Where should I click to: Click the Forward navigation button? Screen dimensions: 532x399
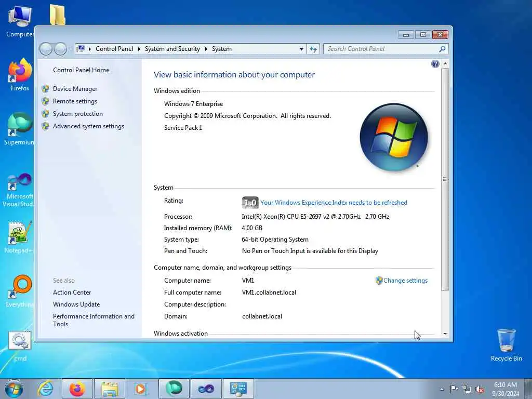point(60,49)
